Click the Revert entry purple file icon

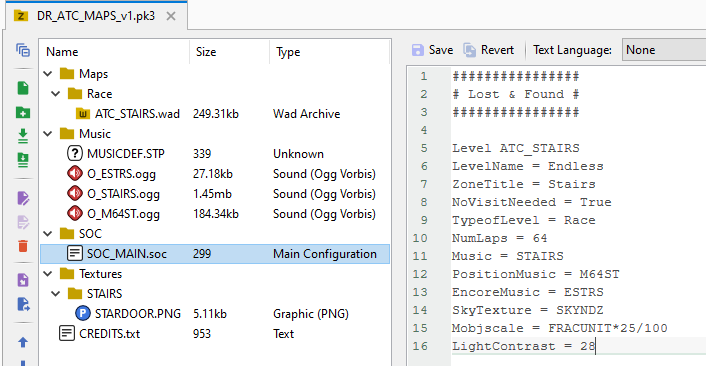(23, 280)
